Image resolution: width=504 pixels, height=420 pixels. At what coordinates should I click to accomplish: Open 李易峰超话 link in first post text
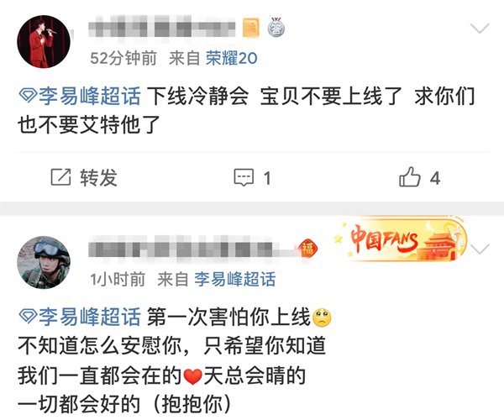click(90, 96)
